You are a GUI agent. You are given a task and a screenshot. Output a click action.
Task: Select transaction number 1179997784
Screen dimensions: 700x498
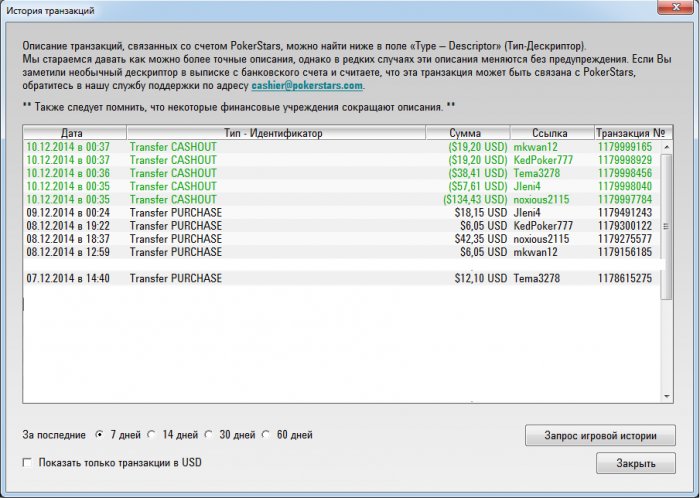coord(625,199)
